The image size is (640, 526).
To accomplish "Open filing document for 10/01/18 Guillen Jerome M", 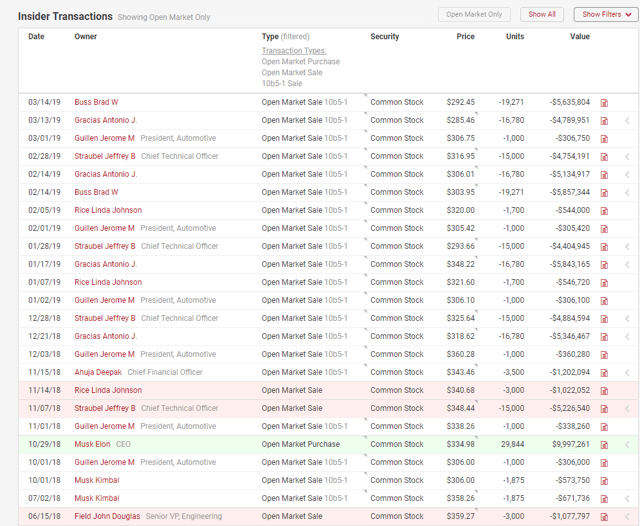I will pyautogui.click(x=604, y=462).
